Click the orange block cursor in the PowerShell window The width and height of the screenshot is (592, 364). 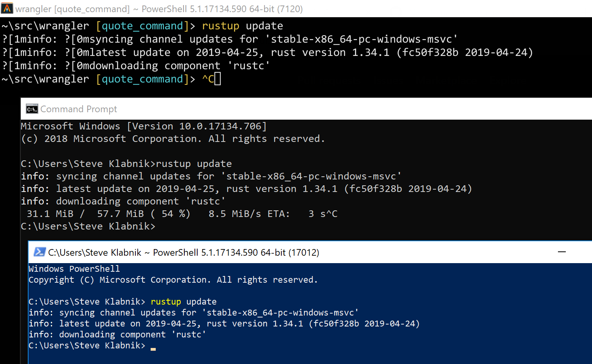pos(153,348)
